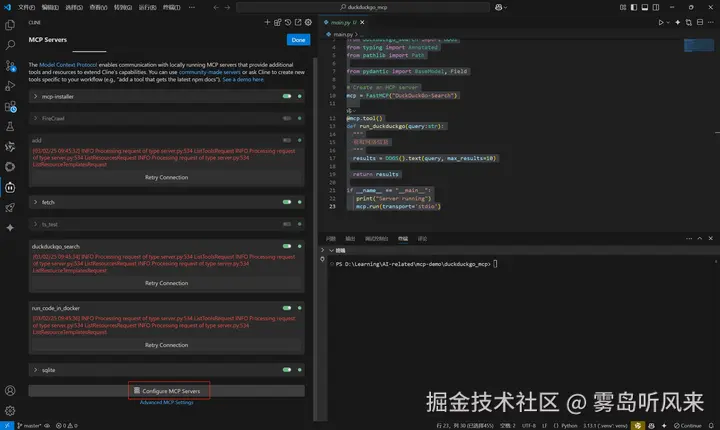Customize layout icon in title bar
This screenshot has width=720, height=430.
tap(623, 7)
